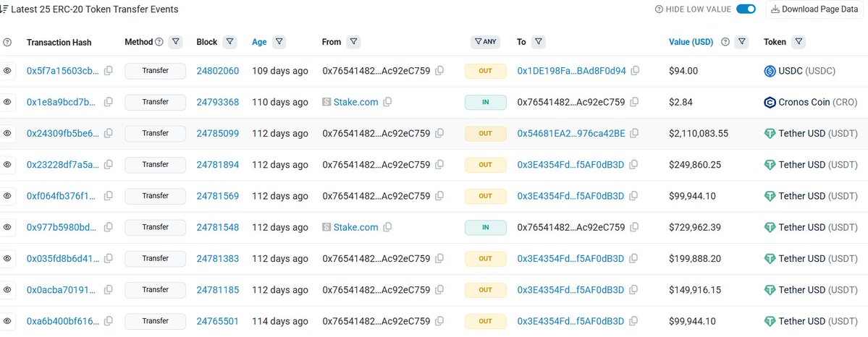Open transaction hash 0xa6b400bf616

click(63, 321)
